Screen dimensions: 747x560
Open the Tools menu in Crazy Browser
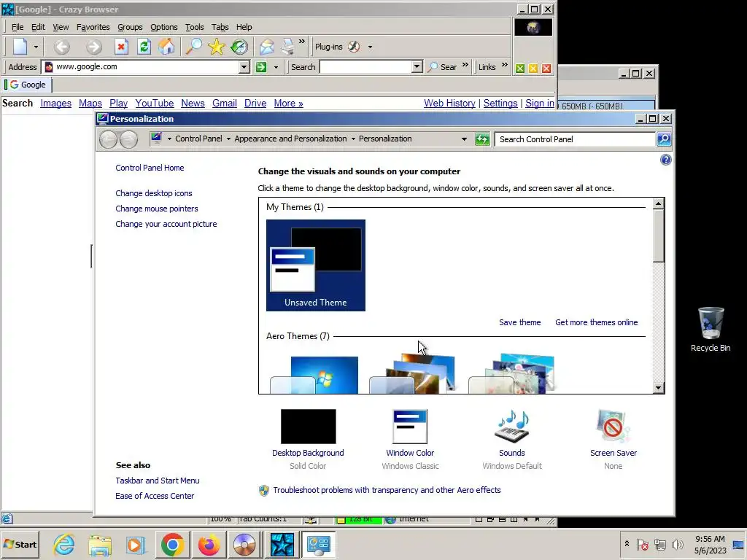194,27
